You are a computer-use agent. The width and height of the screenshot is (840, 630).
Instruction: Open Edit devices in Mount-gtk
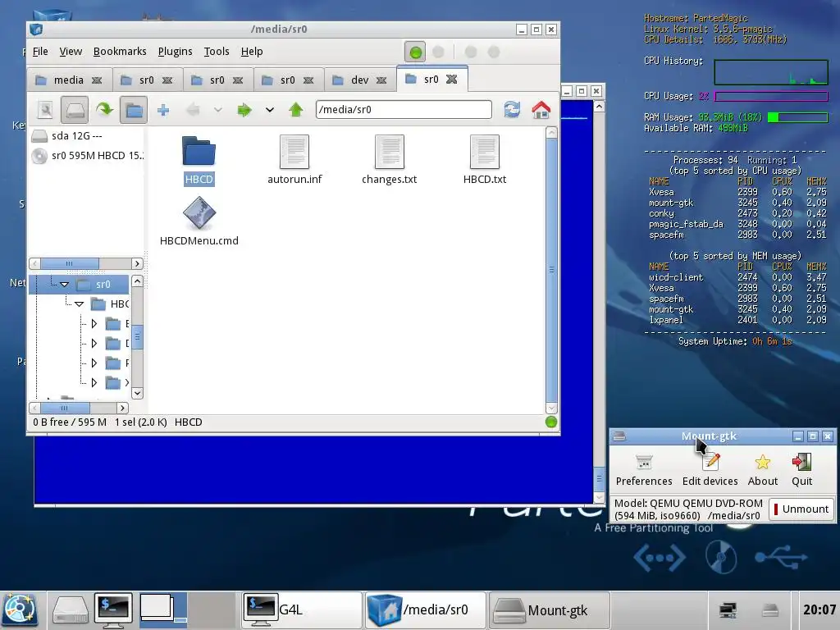(710, 470)
